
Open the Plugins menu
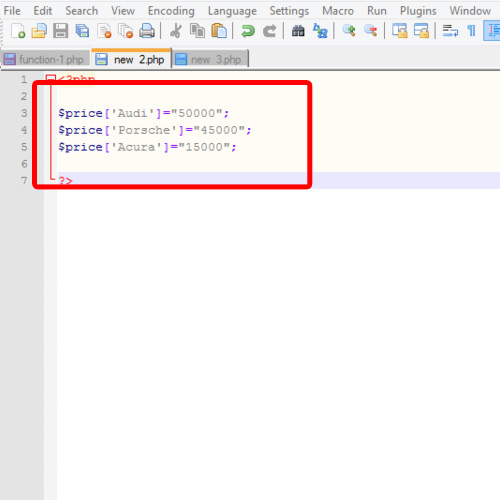point(418,11)
